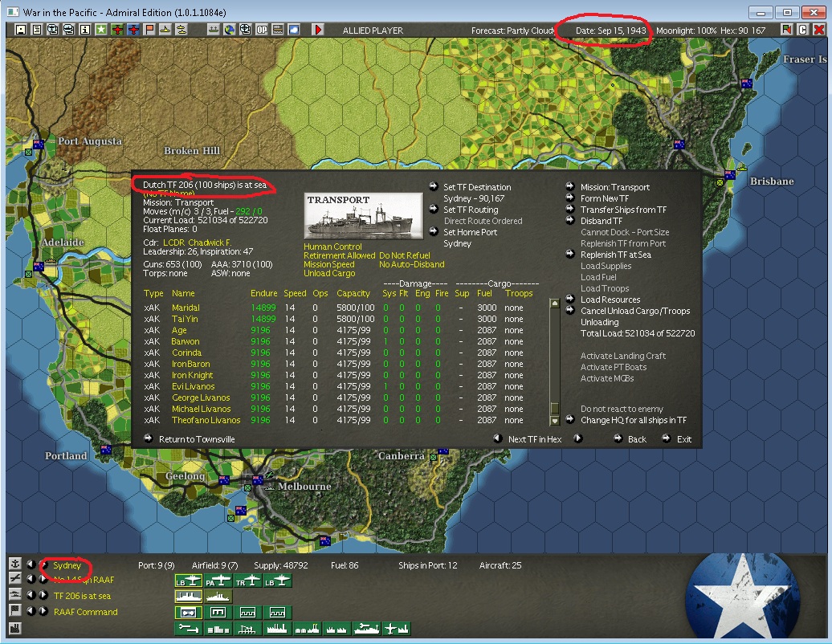Click the ship icon beside TF 206 is at sea
The image size is (832, 644).
[x=14, y=595]
